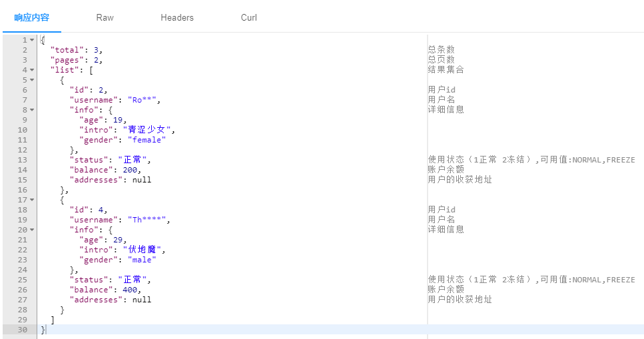Click the id value 2 on line 6
This screenshot has width=644, height=339.
pyautogui.click(x=101, y=90)
